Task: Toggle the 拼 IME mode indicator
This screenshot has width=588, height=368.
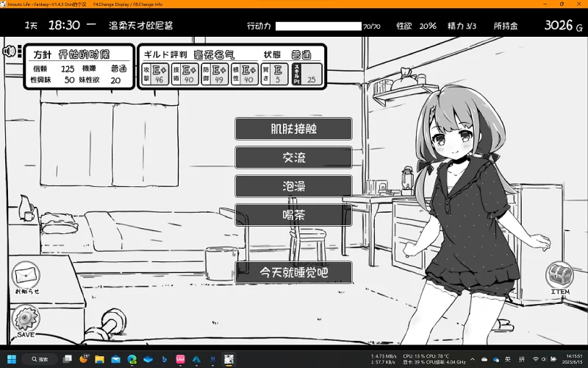Action: tap(522, 359)
